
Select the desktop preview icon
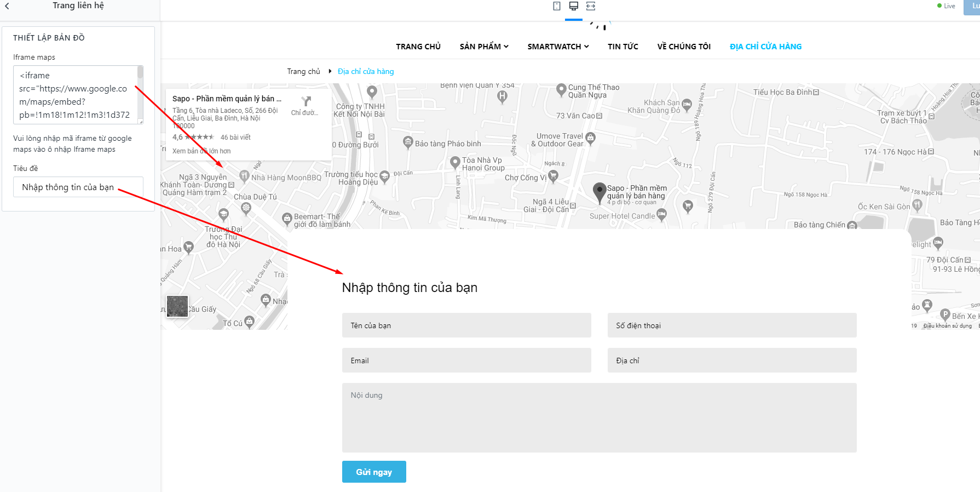[574, 6]
